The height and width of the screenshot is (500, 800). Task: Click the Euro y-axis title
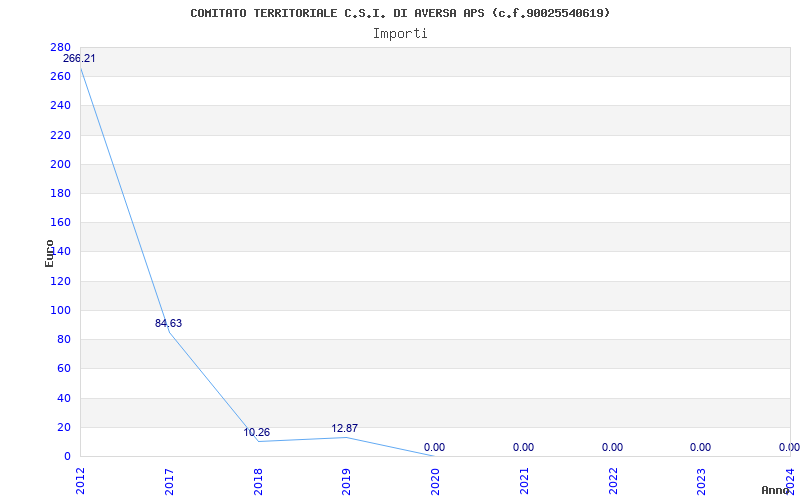tap(49, 254)
